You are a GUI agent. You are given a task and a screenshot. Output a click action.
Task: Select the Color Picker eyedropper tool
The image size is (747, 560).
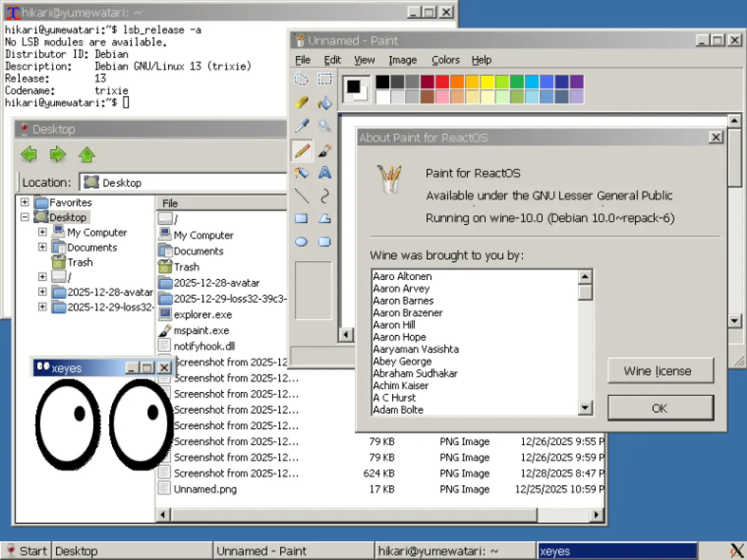tap(301, 126)
